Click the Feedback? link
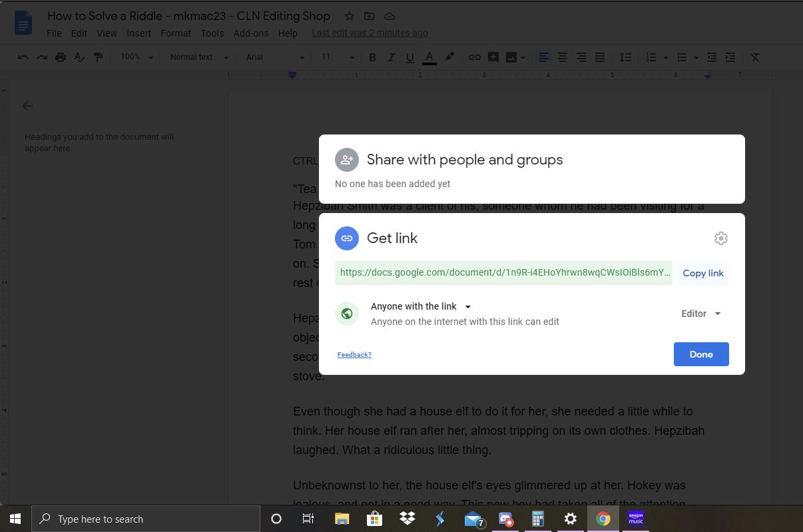The width and height of the screenshot is (803, 532). pyautogui.click(x=354, y=354)
